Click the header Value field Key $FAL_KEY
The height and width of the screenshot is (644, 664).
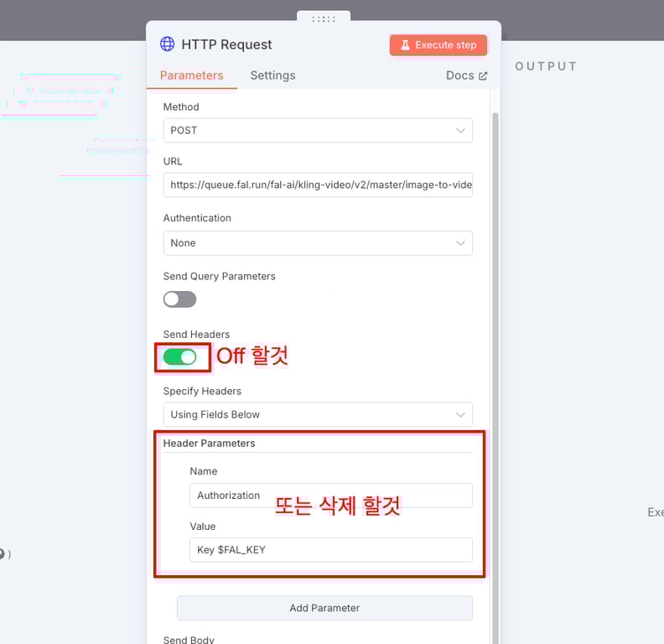coord(330,550)
